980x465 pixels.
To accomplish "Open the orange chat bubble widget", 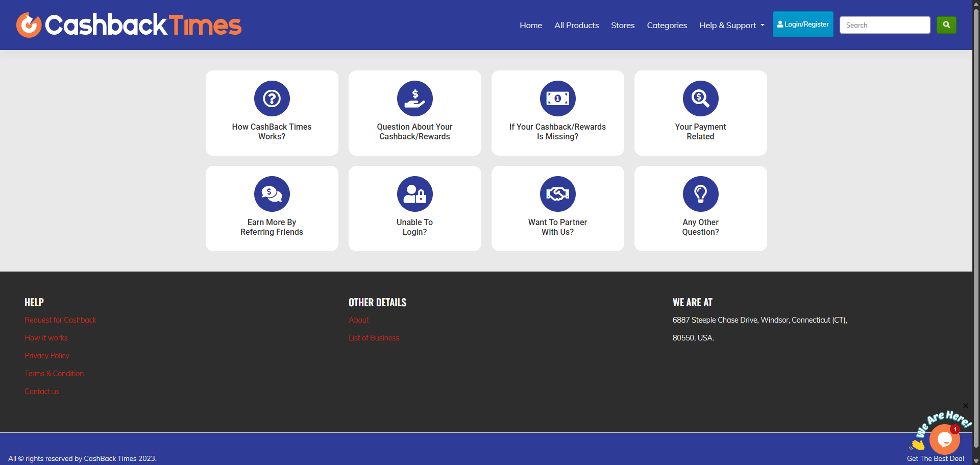I will tap(944, 439).
